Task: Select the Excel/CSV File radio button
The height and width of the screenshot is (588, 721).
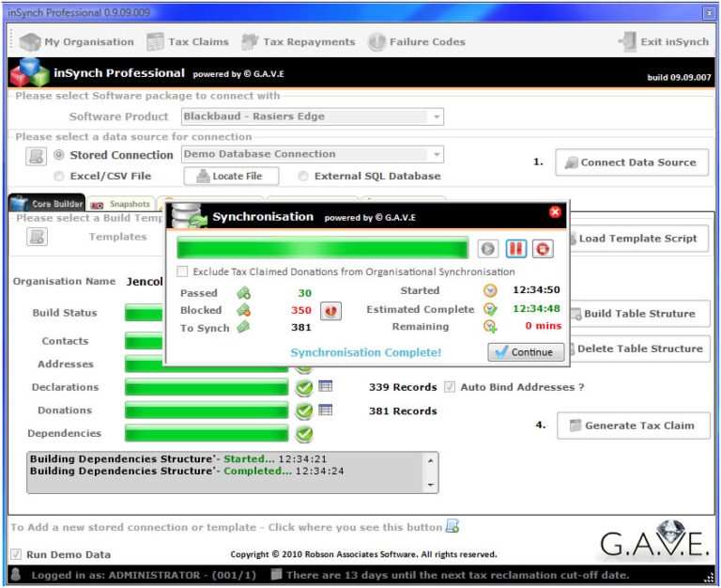Action: pos(59,176)
